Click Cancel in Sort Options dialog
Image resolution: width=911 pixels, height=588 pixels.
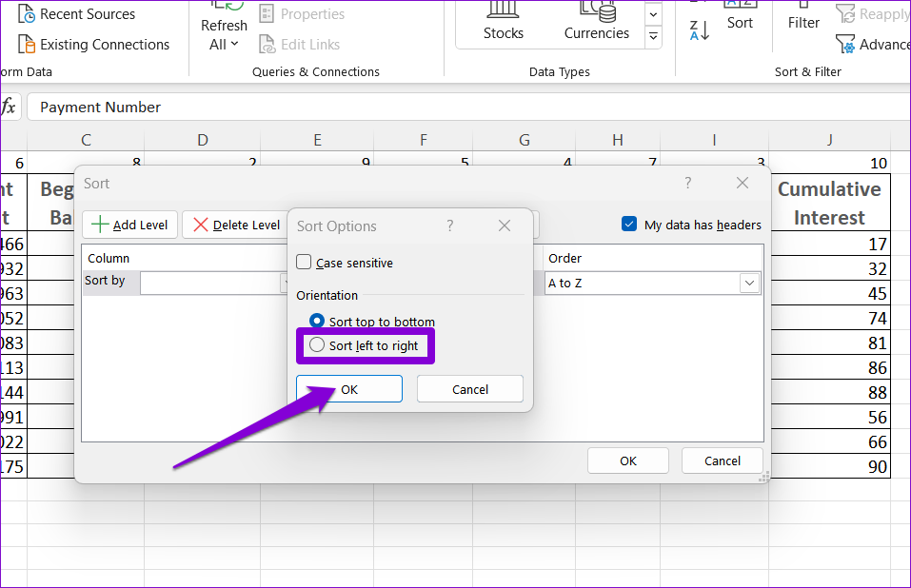[x=470, y=389]
